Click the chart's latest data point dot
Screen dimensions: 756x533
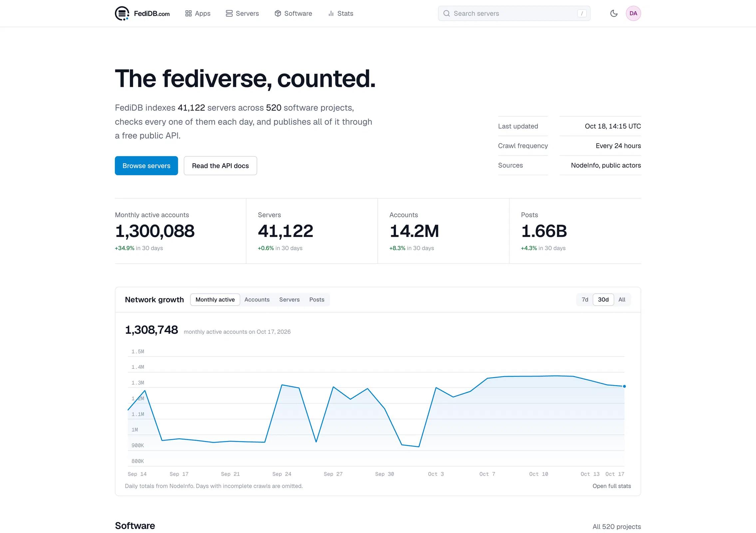click(x=624, y=386)
